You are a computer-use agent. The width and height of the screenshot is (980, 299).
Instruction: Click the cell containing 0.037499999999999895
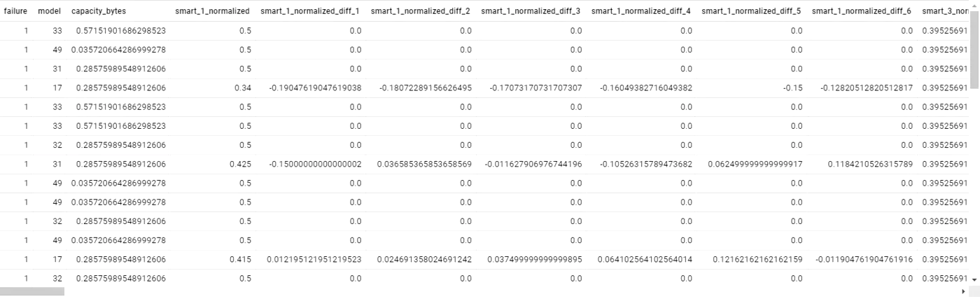534,260
